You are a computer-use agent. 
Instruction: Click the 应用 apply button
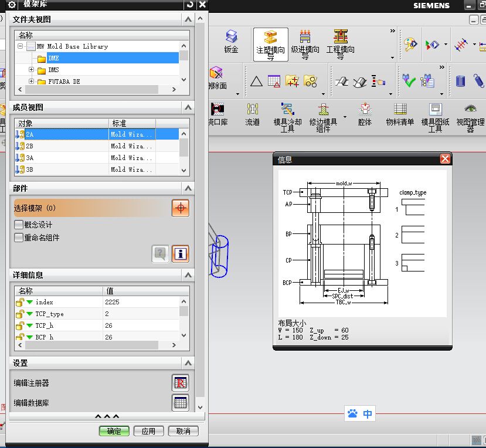pos(148,431)
